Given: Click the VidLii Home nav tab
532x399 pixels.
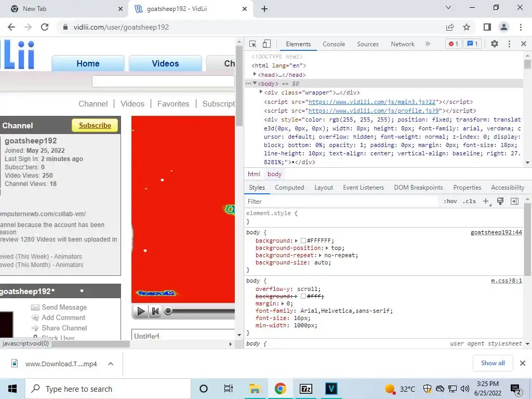Looking at the screenshot, I should [88, 63].
